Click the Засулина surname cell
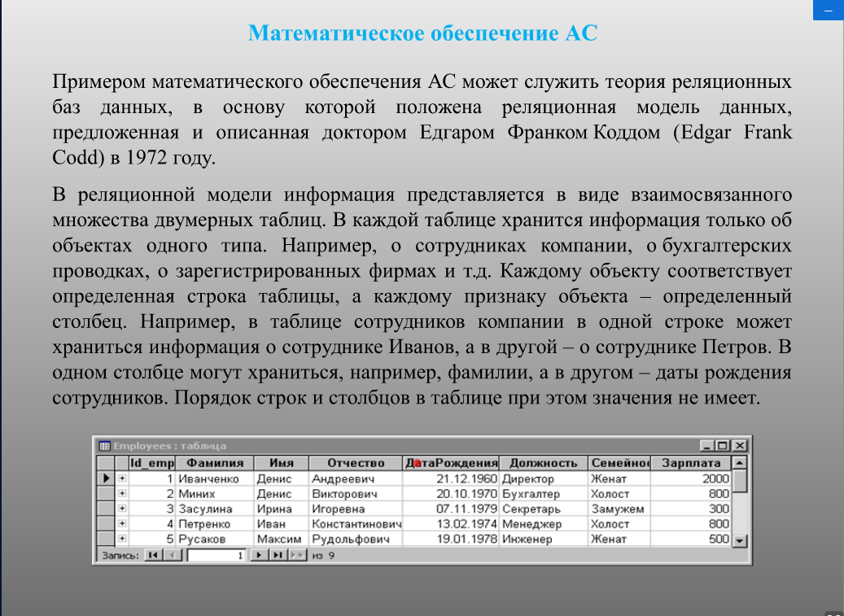 (x=215, y=509)
